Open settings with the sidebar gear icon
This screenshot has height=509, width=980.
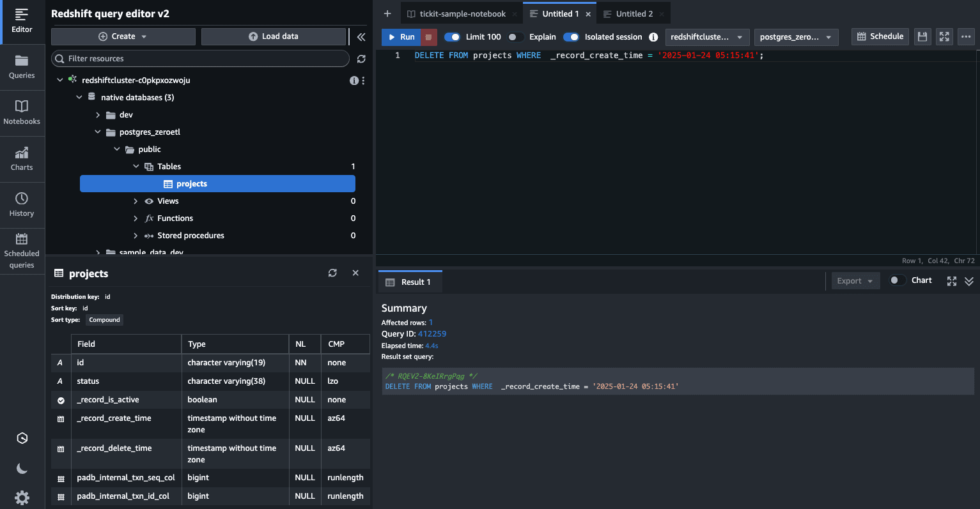22,498
